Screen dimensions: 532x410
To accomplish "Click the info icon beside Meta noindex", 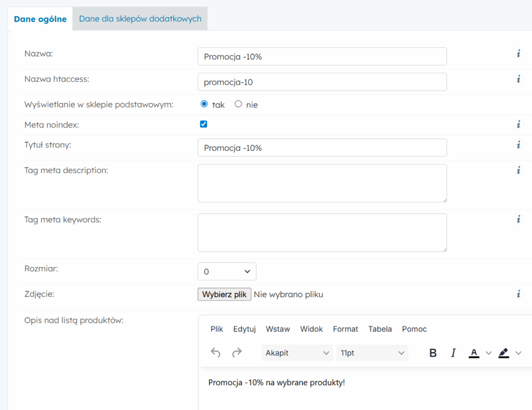I will click(x=518, y=124).
